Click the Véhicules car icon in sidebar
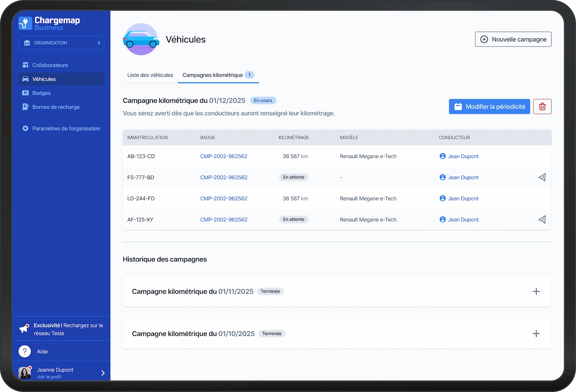Image resolution: width=576 pixels, height=392 pixels. tap(26, 79)
